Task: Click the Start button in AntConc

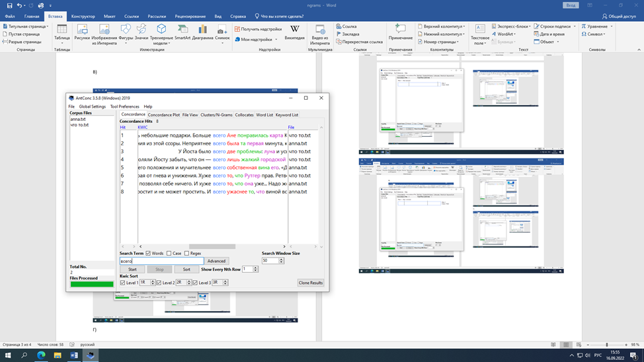Action: coord(132,270)
